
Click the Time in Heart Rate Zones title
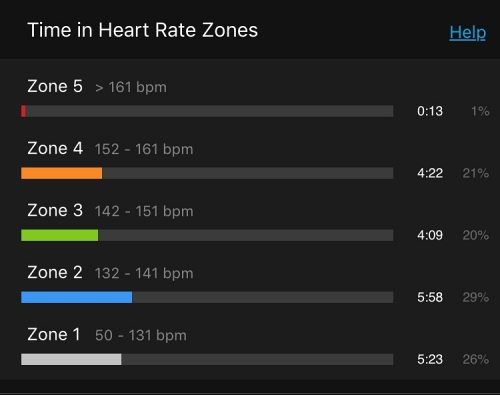142,30
